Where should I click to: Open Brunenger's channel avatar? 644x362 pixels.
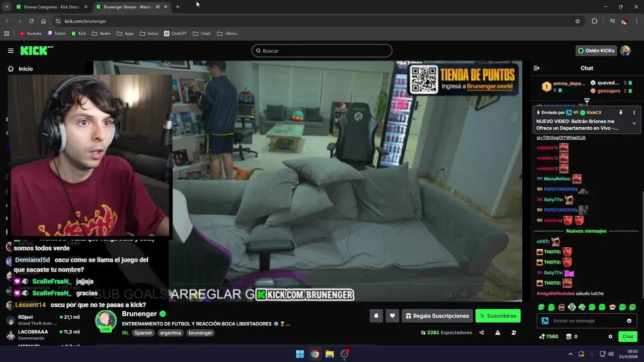click(106, 321)
